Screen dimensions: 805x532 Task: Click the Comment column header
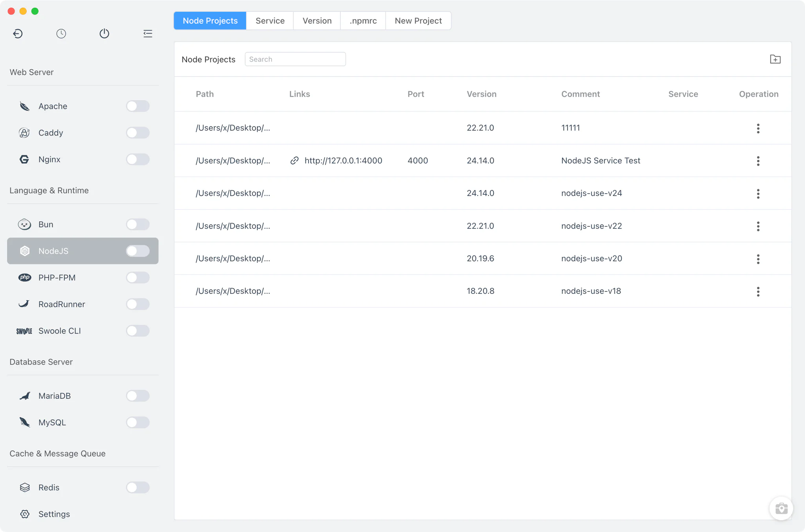[x=581, y=94]
